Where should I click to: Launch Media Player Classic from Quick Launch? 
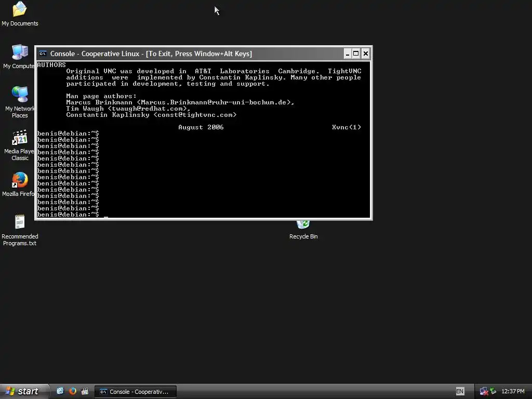85,391
